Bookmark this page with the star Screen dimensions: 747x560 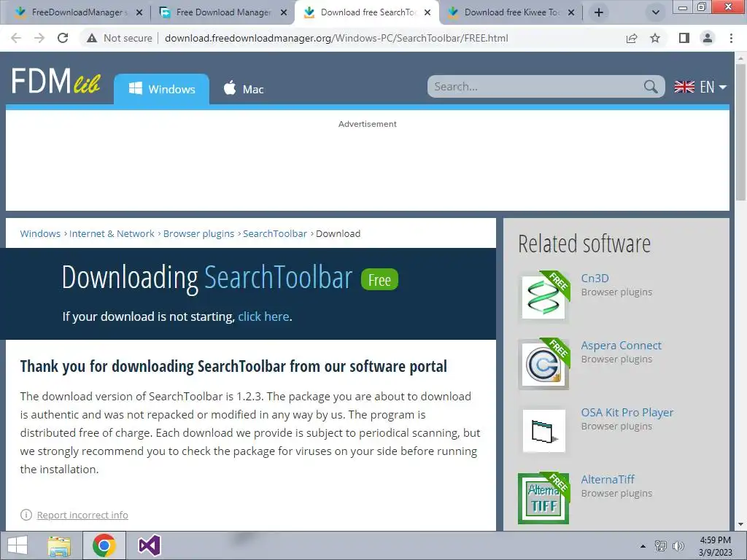point(655,38)
